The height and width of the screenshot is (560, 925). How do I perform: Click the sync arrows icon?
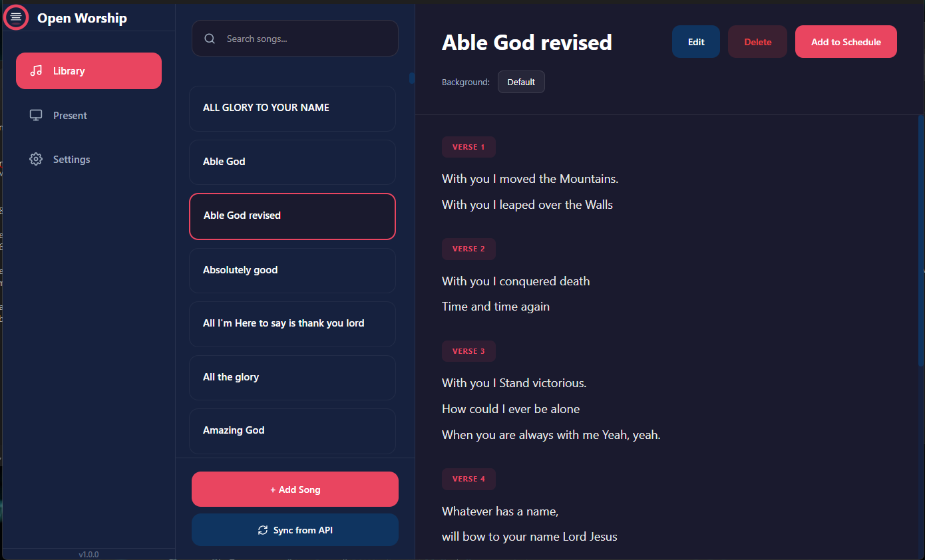point(263,530)
